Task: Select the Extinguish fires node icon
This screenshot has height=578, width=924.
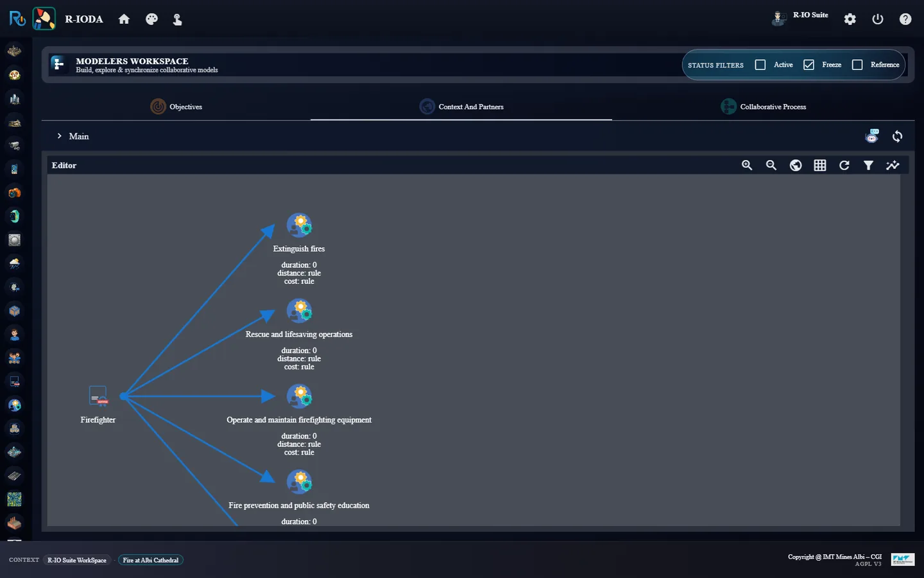Action: 299,225
